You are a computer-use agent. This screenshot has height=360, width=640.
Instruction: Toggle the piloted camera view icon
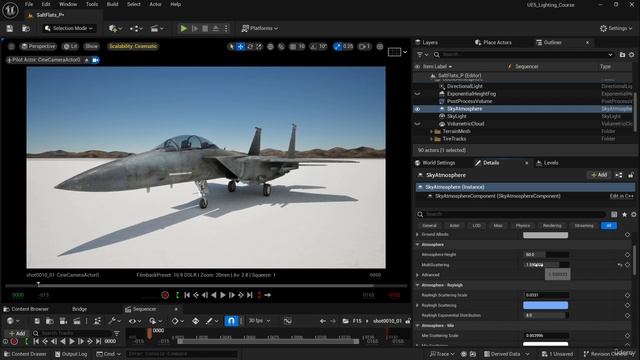[96, 60]
